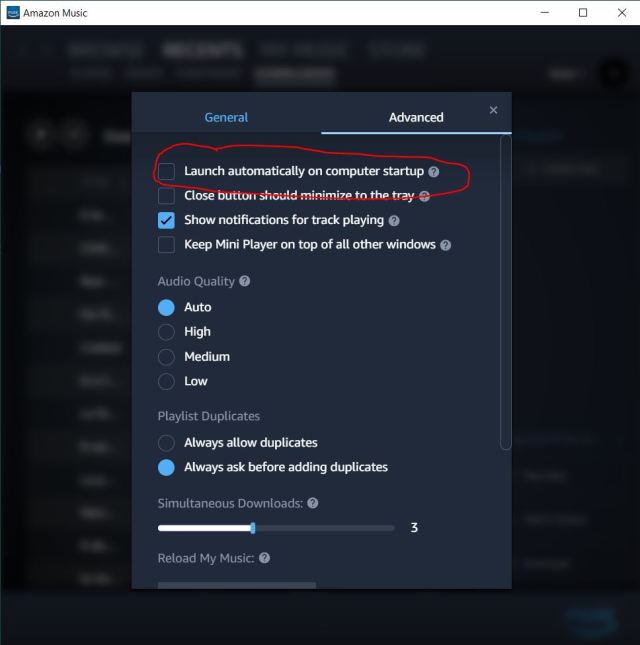Viewport: 640px width, 645px height.
Task: Uncheck Show notifications for track playing
Action: click(x=166, y=220)
